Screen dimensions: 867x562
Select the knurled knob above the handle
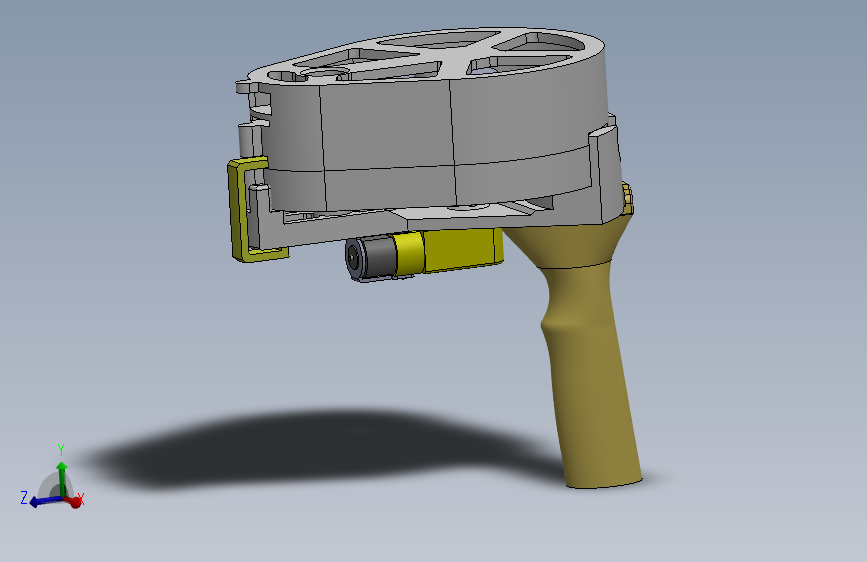626,198
